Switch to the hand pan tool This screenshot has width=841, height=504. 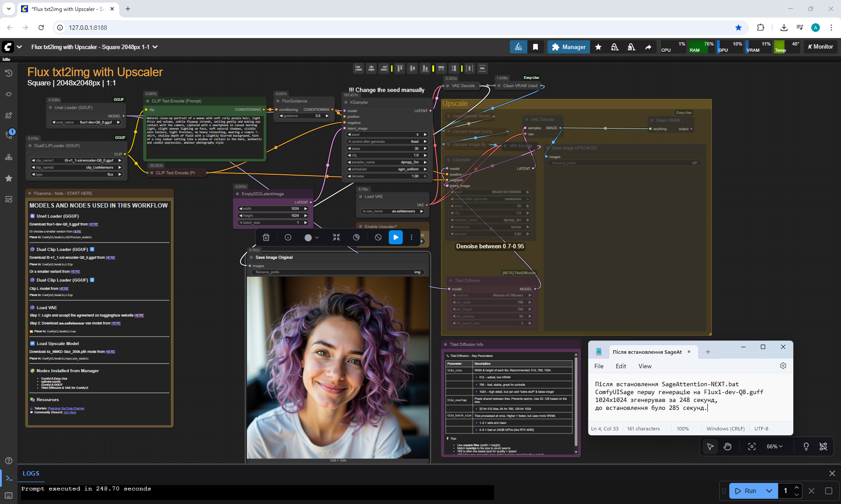(728, 446)
